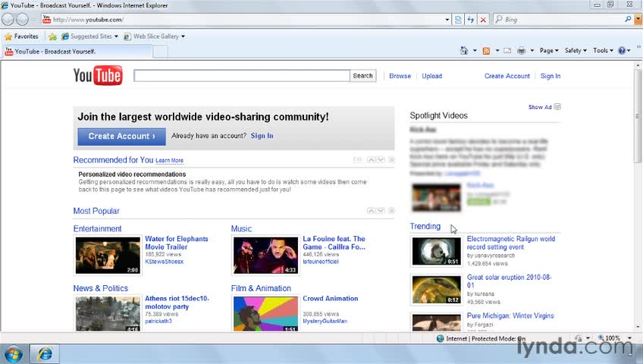This screenshot has height=364, width=643.
Task: Click the blue Create Account button
Action: click(122, 136)
